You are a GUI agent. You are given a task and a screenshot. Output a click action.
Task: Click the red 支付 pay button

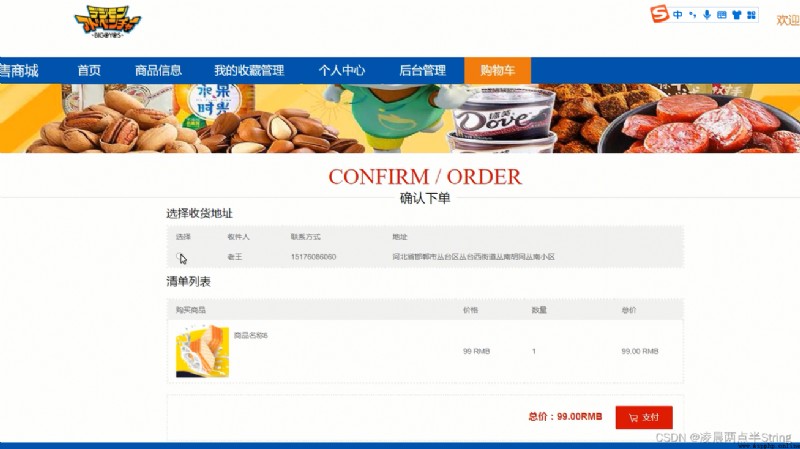point(644,417)
